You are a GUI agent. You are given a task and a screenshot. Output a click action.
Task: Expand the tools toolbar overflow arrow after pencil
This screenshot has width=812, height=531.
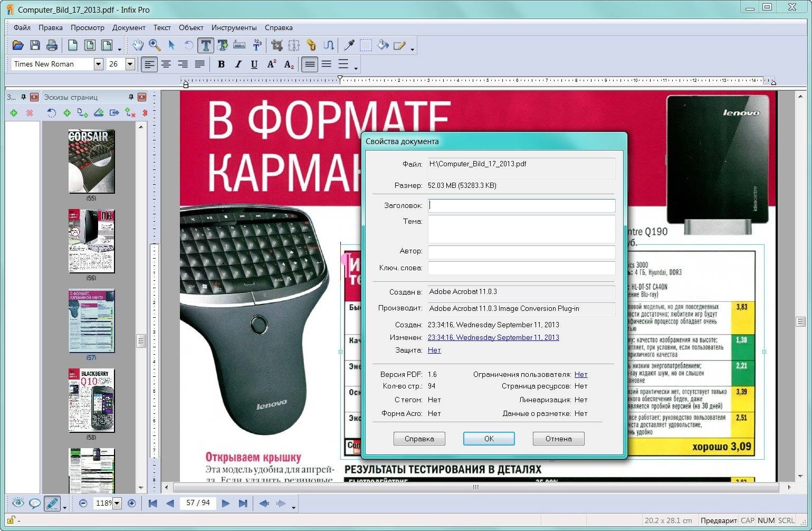pos(413,50)
